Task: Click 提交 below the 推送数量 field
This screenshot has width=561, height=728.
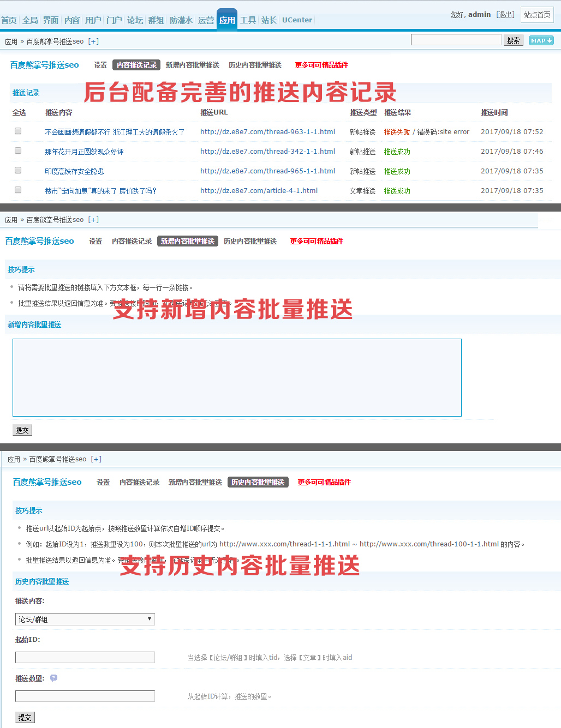Action: click(25, 717)
